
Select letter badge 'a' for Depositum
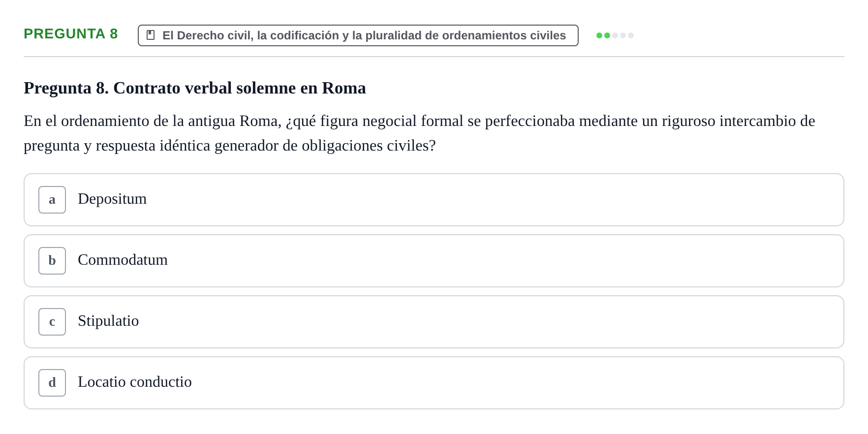point(52,200)
